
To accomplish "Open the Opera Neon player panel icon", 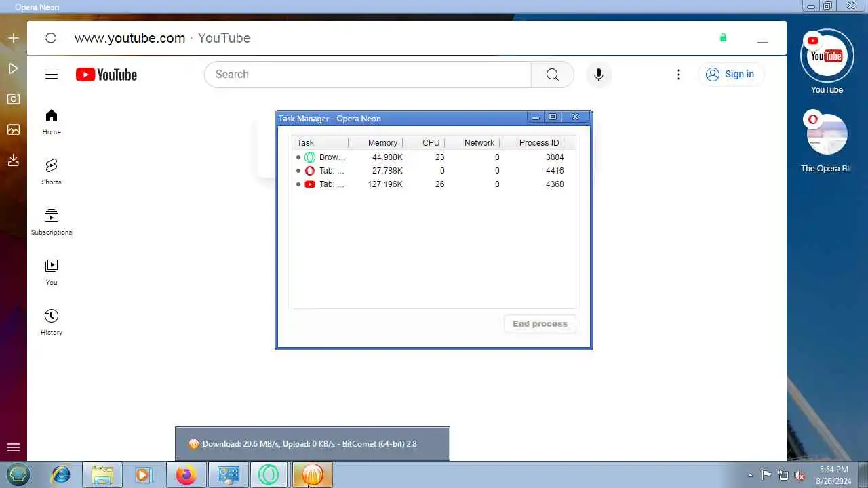I will [13, 68].
